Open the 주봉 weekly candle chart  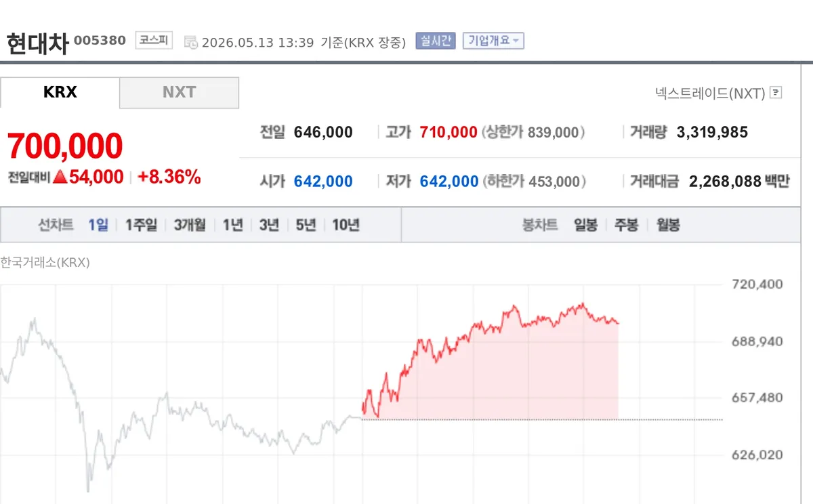point(627,225)
